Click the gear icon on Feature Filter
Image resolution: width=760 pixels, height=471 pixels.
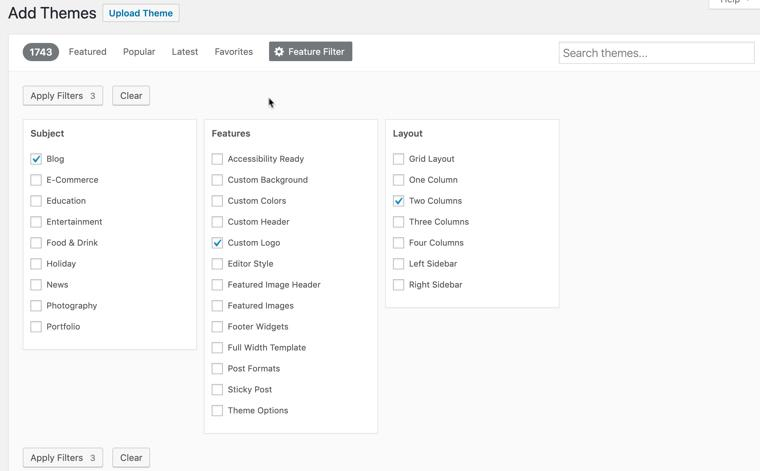click(x=279, y=52)
